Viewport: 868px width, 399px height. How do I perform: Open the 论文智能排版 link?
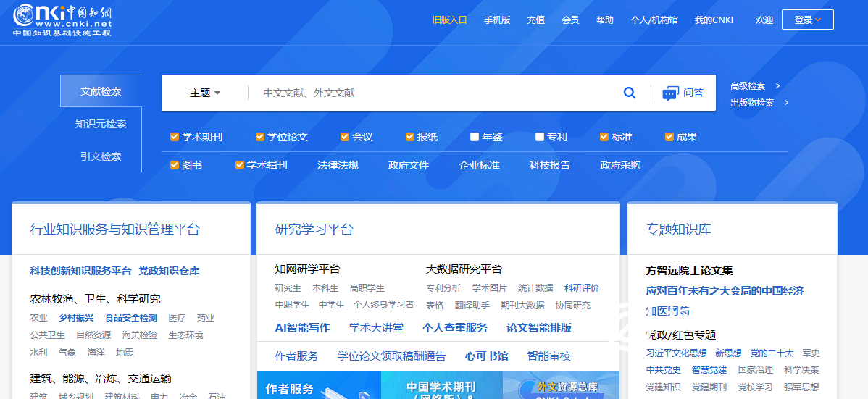(539, 327)
